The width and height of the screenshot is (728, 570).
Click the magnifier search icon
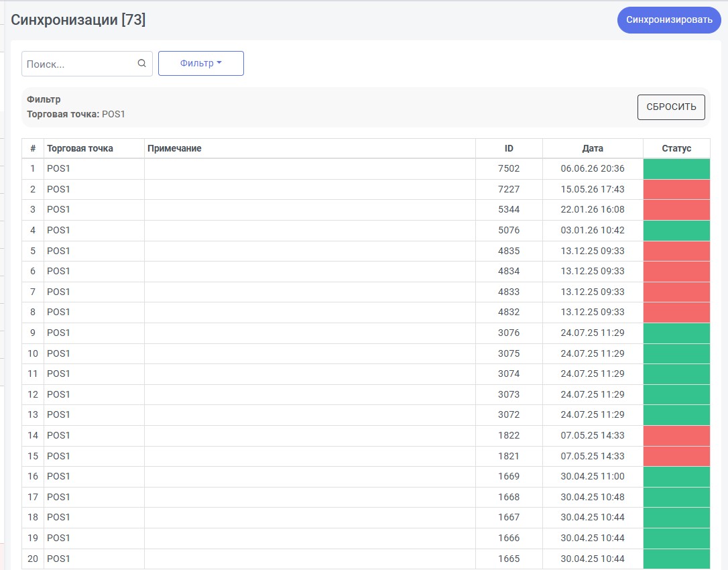point(141,63)
